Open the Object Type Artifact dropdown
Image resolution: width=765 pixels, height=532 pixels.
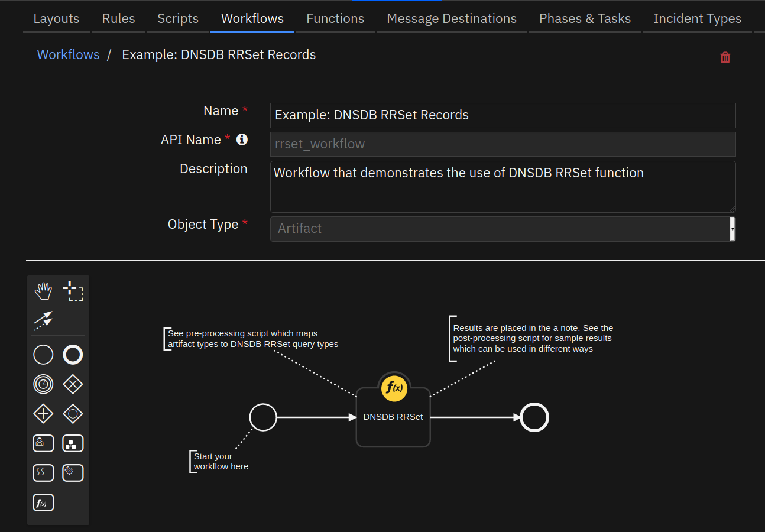(x=503, y=229)
